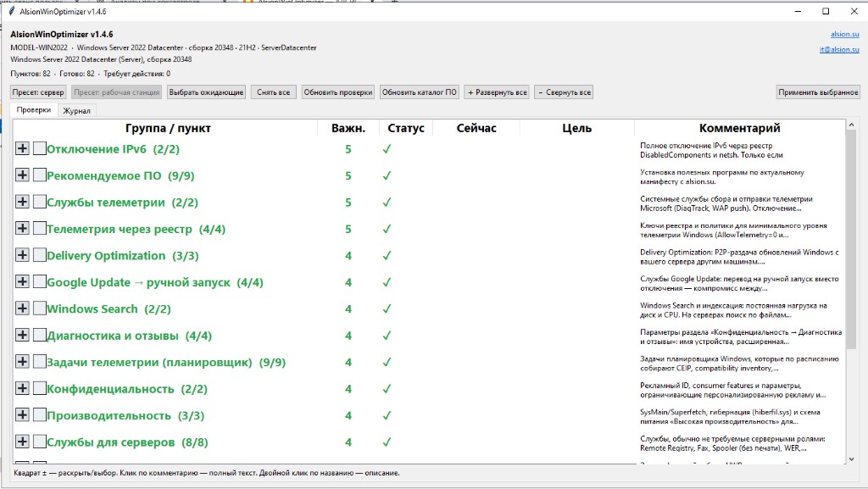Image resolution: width=868 pixels, height=489 pixels.
Task: Expand the Рекомендуемое ПО group
Action: tap(22, 175)
